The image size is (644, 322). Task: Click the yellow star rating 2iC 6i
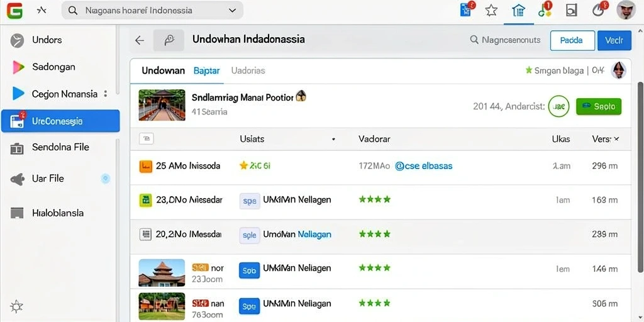point(255,165)
